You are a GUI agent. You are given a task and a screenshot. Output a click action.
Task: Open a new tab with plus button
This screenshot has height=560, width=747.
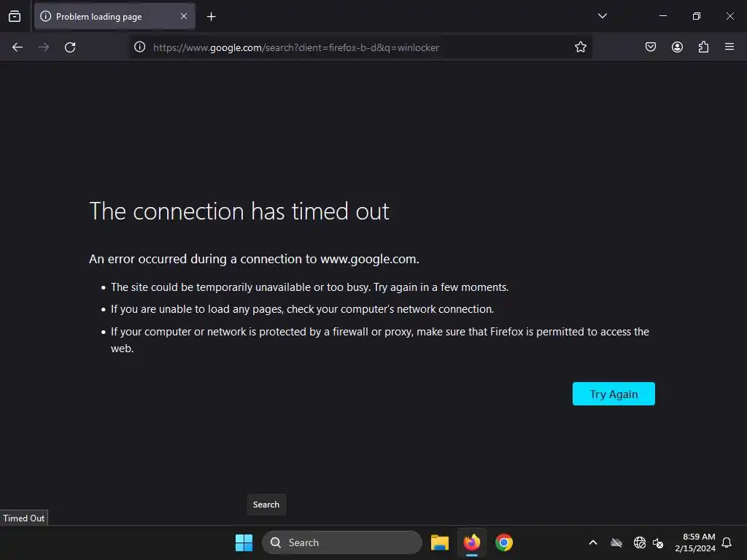coord(211,17)
